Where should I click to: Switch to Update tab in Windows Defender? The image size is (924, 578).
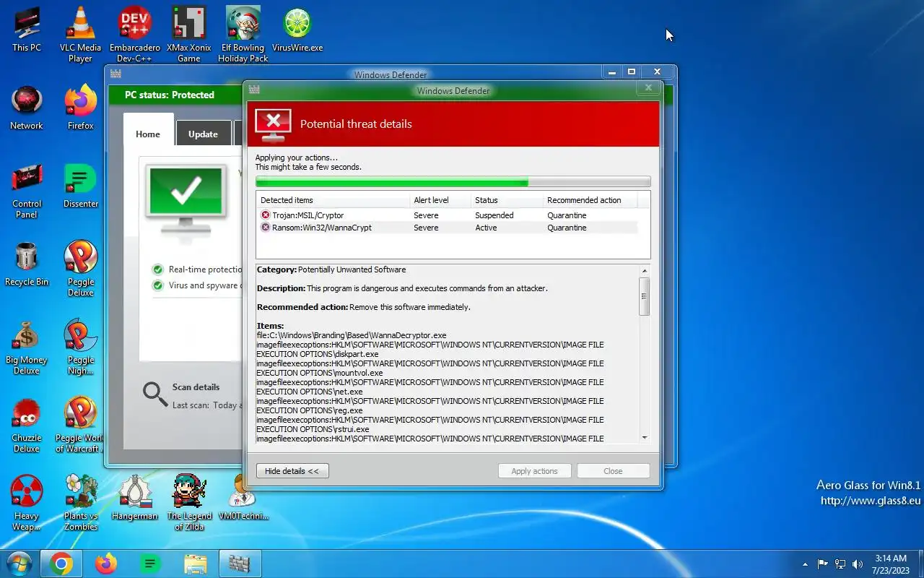[x=203, y=134]
